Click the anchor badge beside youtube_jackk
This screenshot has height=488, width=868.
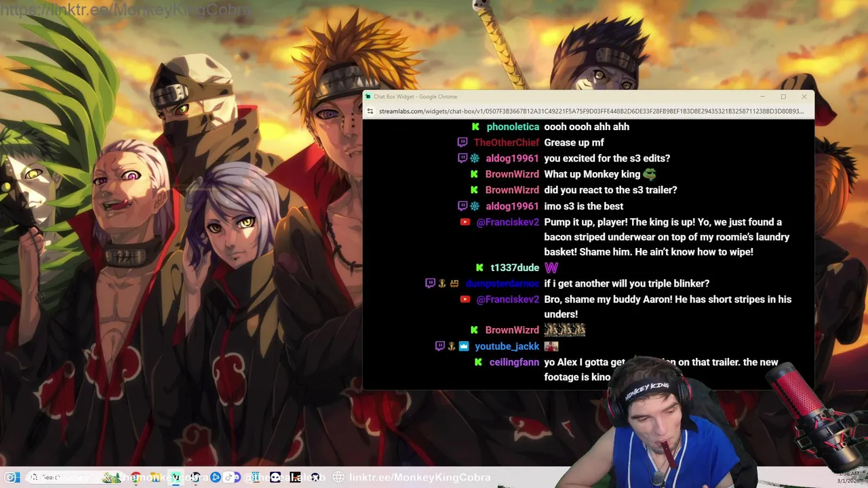452,346
